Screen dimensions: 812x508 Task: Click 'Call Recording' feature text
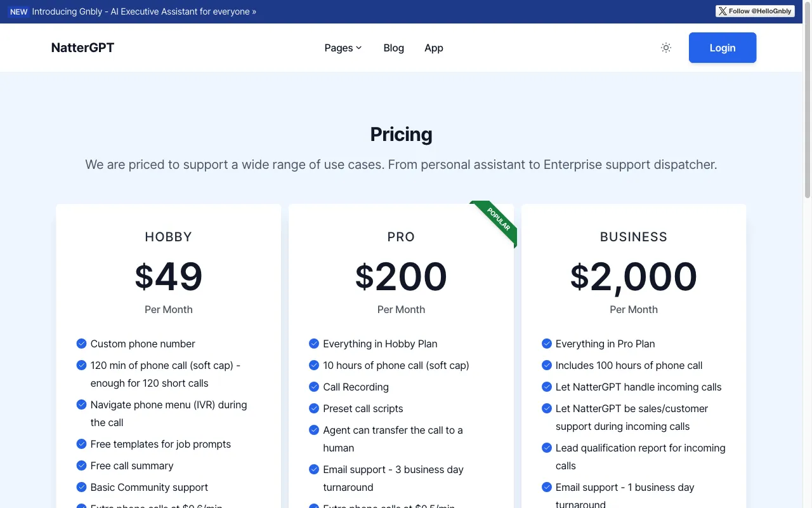pos(356,387)
